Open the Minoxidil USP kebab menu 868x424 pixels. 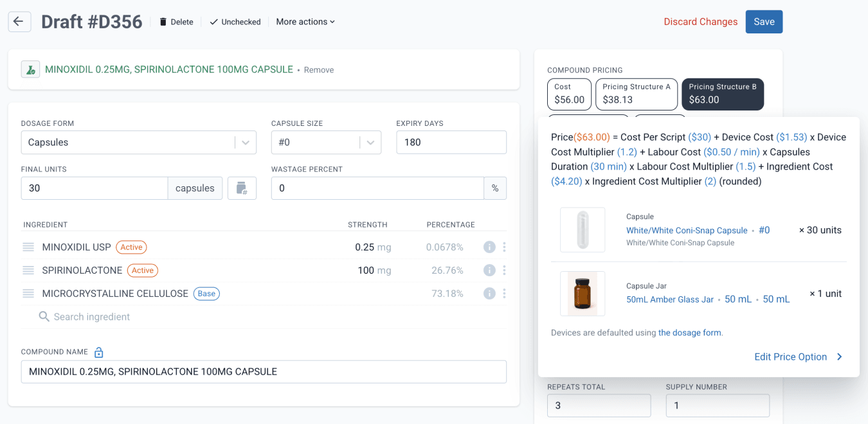click(504, 247)
